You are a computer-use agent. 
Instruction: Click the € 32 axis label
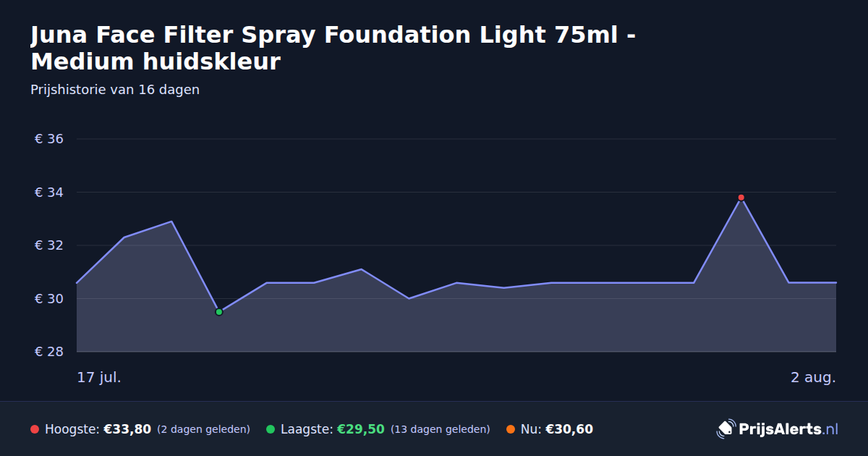49,245
